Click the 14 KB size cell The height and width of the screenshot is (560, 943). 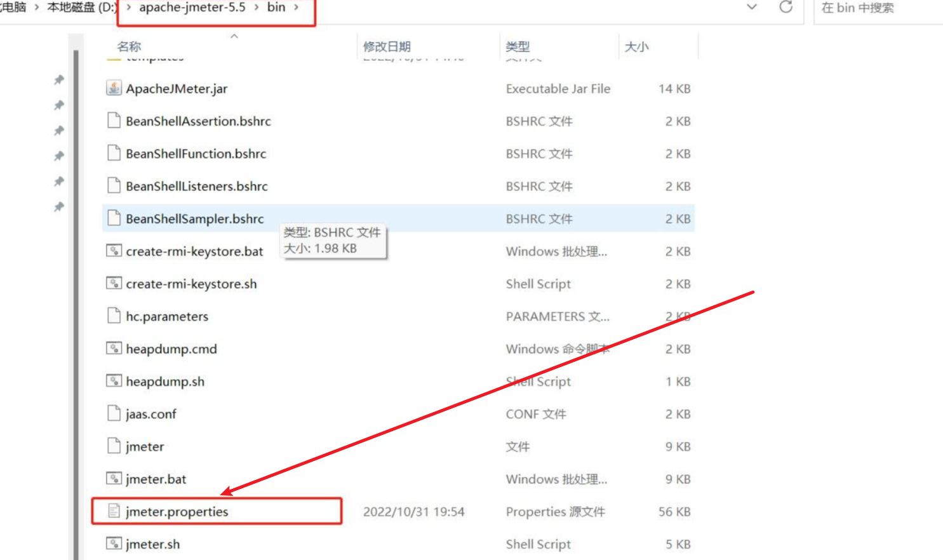[x=674, y=89]
